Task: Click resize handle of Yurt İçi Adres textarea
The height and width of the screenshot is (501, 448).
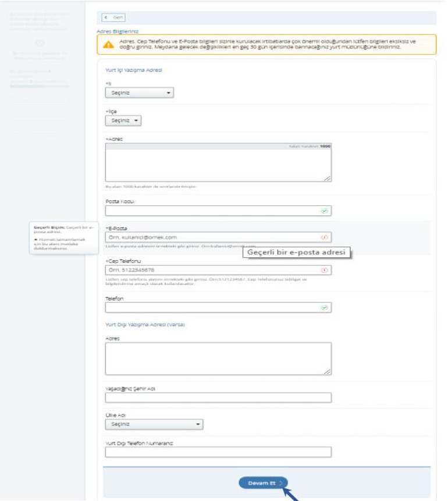Action: pyautogui.click(x=328, y=179)
